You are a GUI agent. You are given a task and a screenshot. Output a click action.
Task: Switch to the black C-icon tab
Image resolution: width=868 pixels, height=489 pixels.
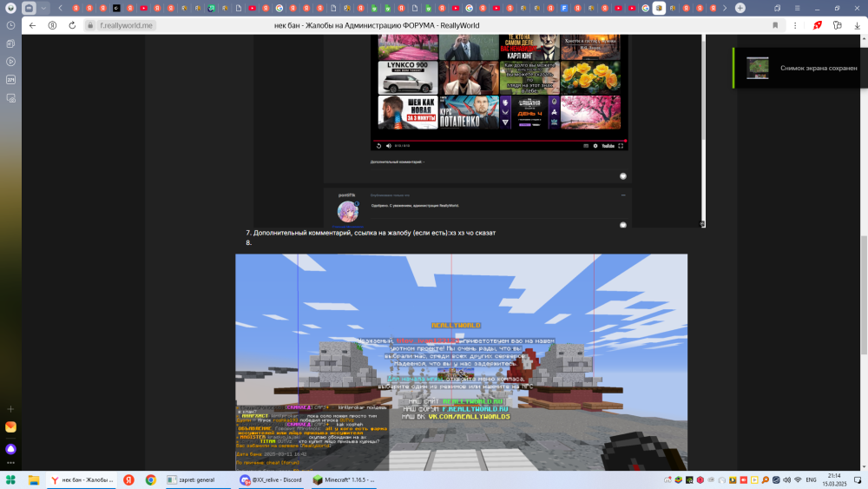point(116,9)
